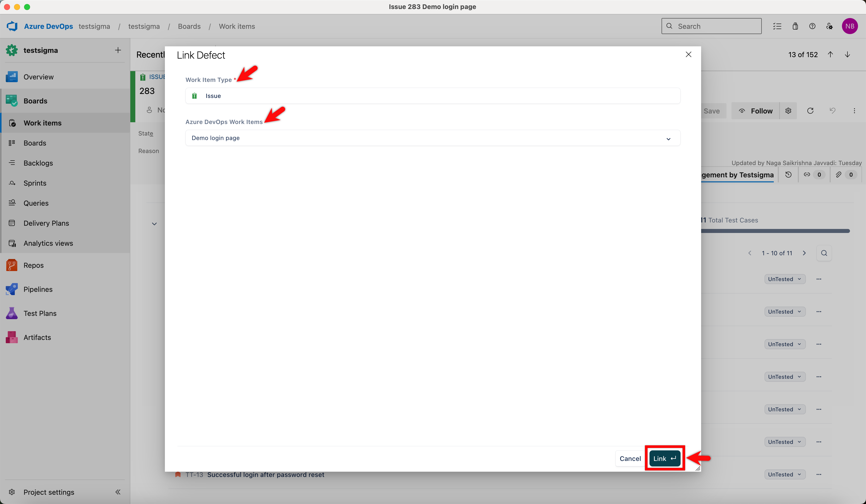This screenshot has width=866, height=504.
Task: Click the test case progress bar
Action: [775, 231]
